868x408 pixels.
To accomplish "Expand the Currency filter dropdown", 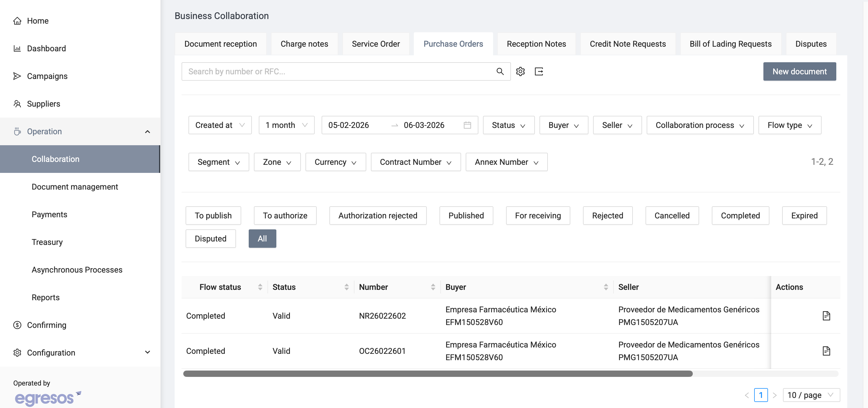I will tap(335, 162).
